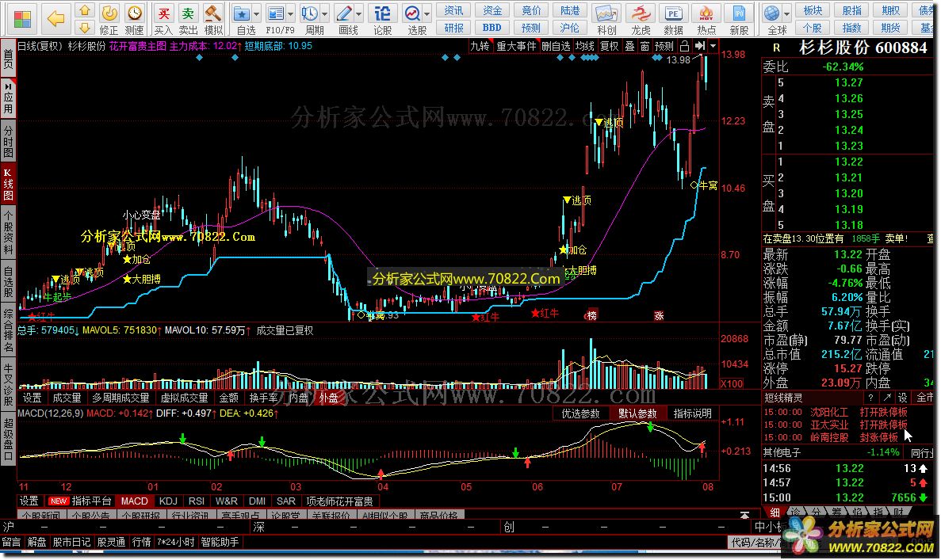The image size is (941, 560).
Task: Open the colorful home grid icon
Action: coord(22,19)
